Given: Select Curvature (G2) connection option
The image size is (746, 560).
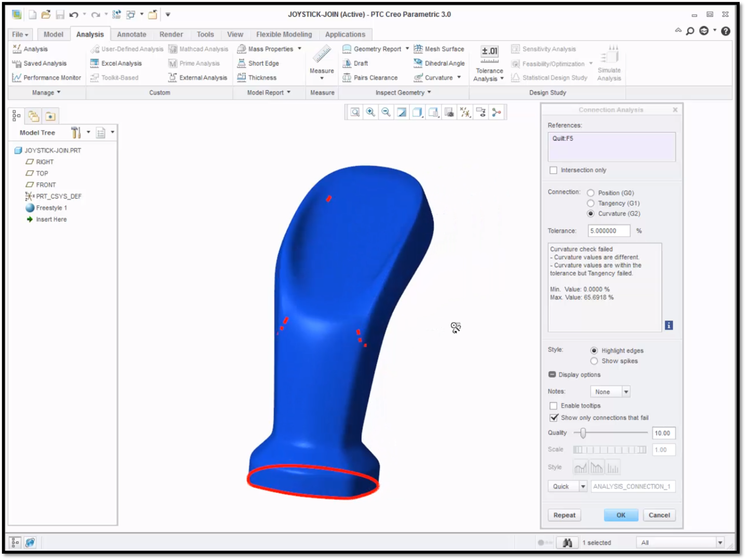Looking at the screenshot, I should click(x=590, y=214).
